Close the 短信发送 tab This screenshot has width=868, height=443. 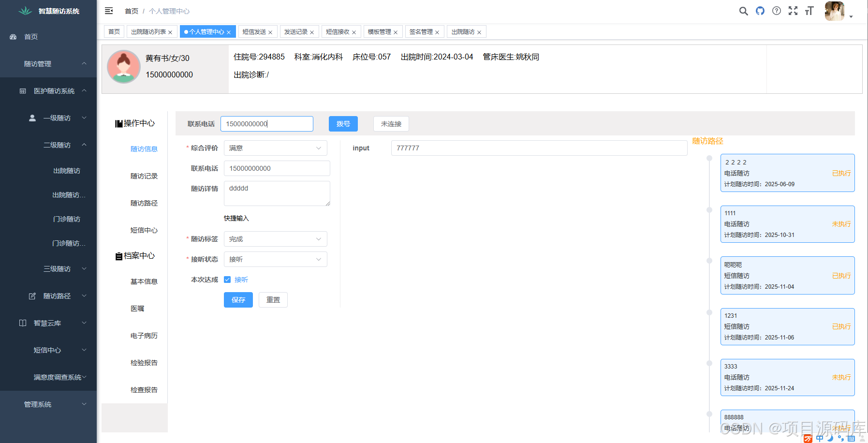tap(270, 32)
